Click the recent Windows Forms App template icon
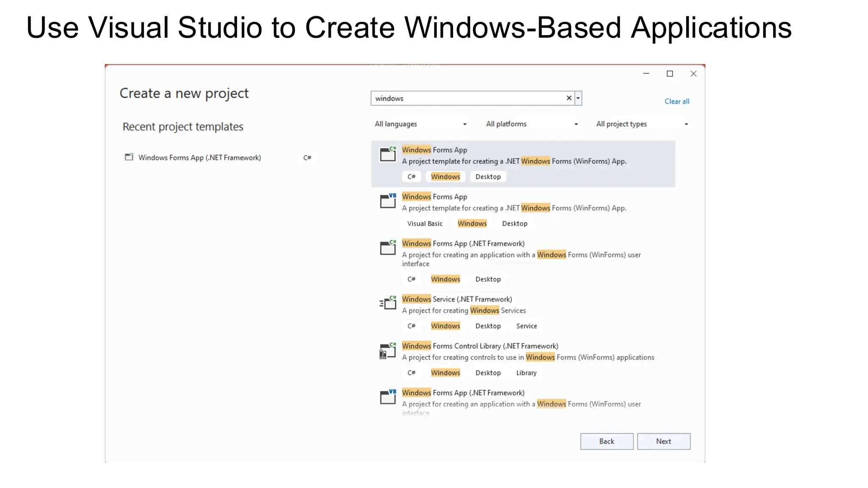Image resolution: width=868 pixels, height=488 pixels. click(x=129, y=157)
